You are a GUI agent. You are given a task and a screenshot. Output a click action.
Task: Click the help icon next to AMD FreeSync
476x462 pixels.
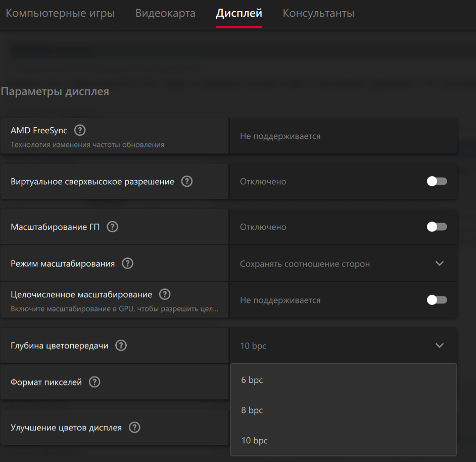coord(80,130)
